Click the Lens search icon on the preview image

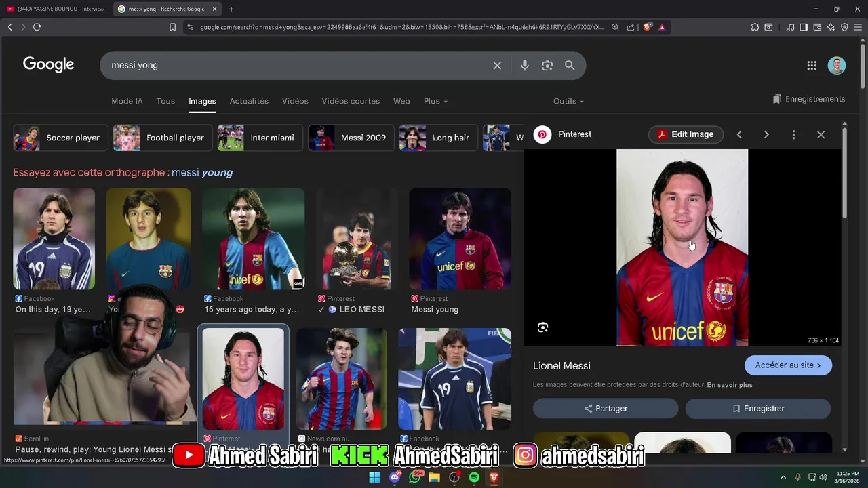pyautogui.click(x=542, y=327)
